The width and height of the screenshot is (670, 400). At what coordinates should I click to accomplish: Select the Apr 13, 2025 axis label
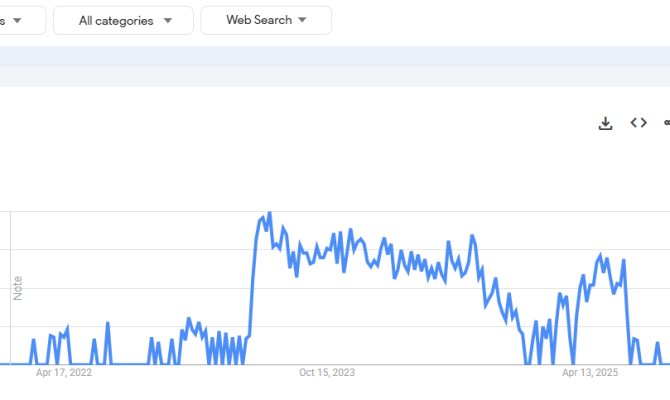pyautogui.click(x=590, y=373)
